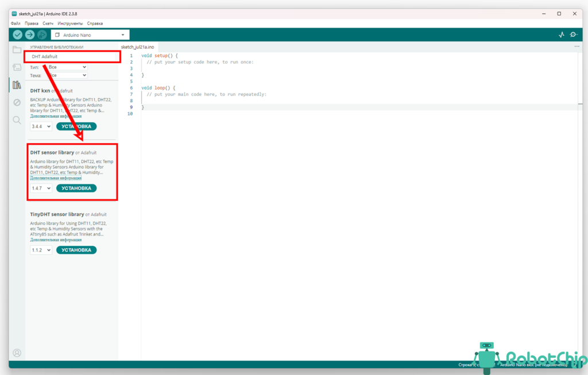Screen dimensions: 588x375
Task: Open the Serial Plotter icon
Action: [562, 35]
